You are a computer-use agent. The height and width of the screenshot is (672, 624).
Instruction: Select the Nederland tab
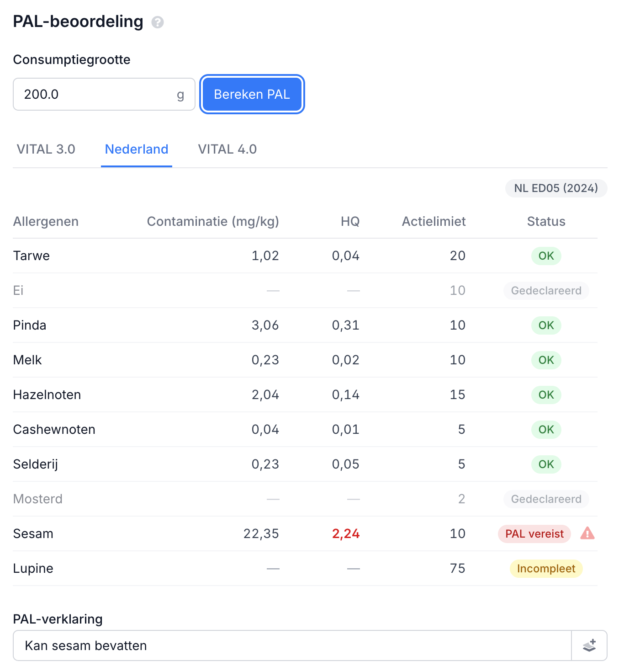pos(137,149)
